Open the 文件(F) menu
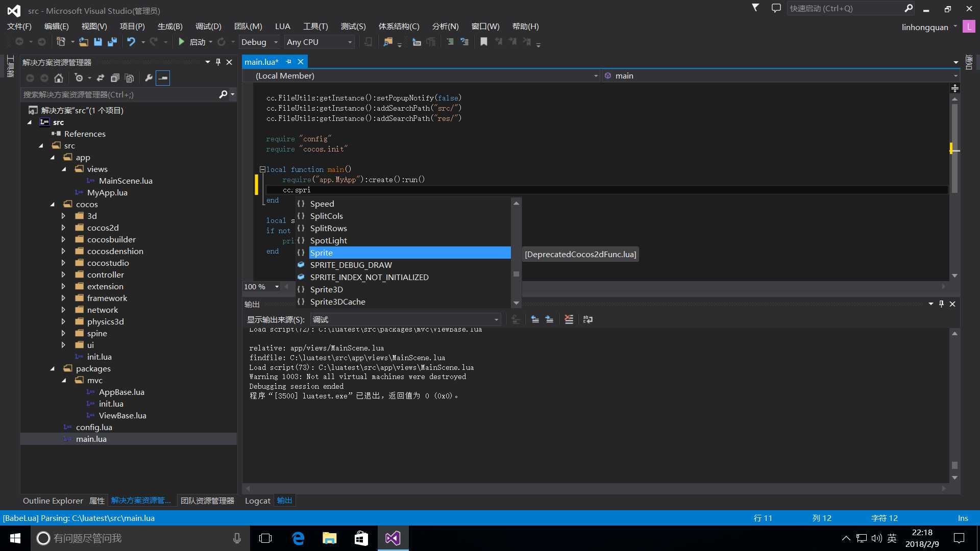980x551 pixels. click(19, 27)
